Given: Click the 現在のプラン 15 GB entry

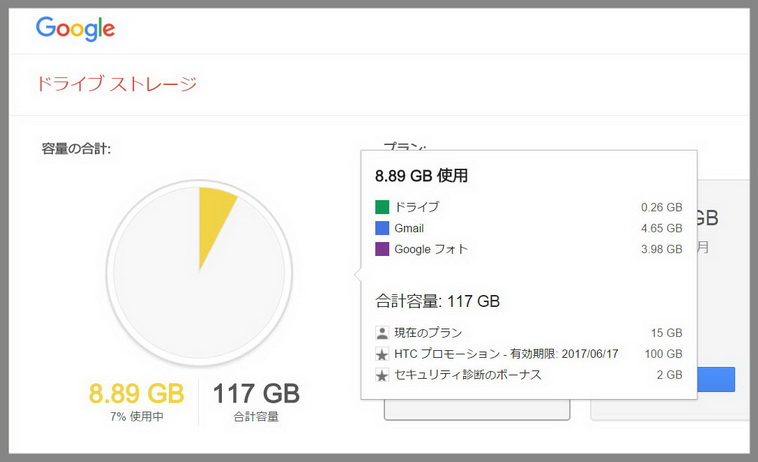Looking at the screenshot, I should (x=528, y=333).
